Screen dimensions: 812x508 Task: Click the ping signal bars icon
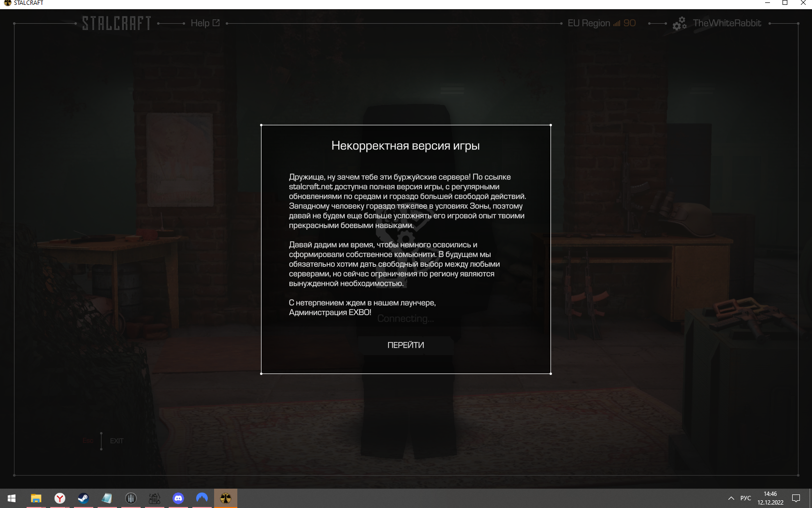pos(616,23)
